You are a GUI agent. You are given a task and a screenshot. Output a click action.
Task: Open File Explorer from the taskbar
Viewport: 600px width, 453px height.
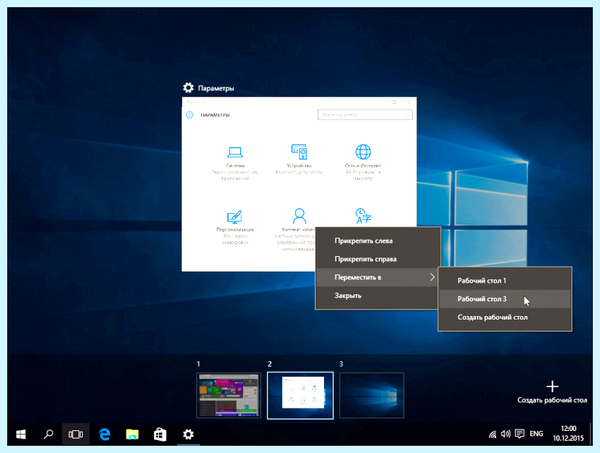click(132, 434)
